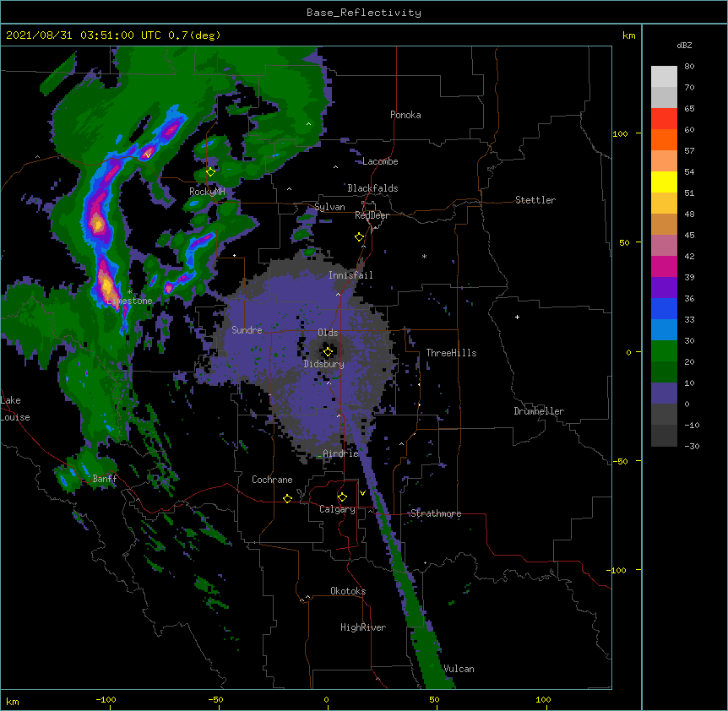Click the Blackfalds city label
The width and height of the screenshot is (728, 711).
coord(372,188)
